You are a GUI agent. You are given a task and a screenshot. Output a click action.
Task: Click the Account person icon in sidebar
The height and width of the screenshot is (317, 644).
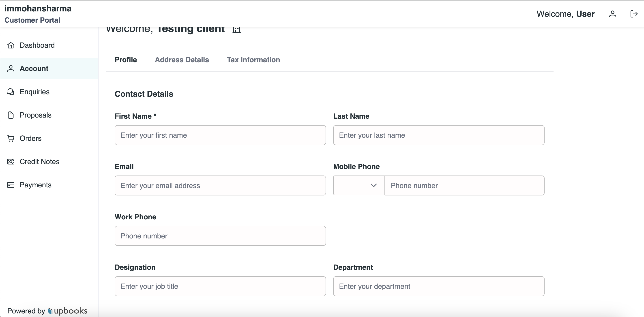[x=11, y=69]
